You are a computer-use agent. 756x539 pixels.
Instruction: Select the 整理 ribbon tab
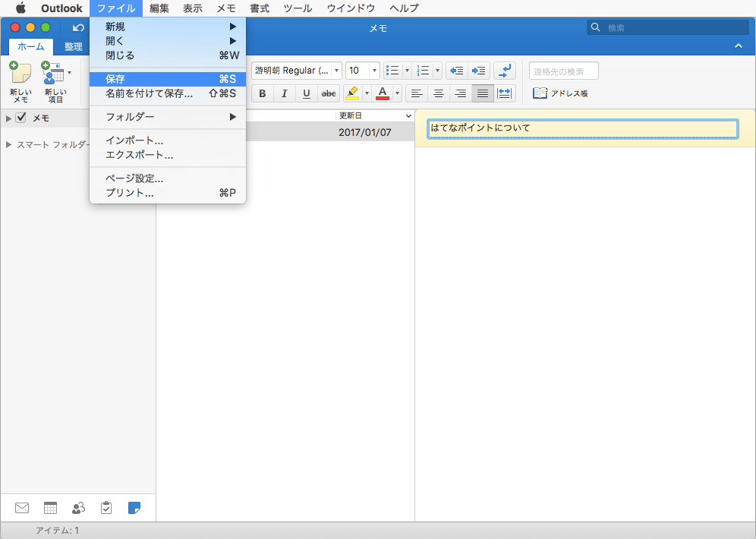(74, 47)
